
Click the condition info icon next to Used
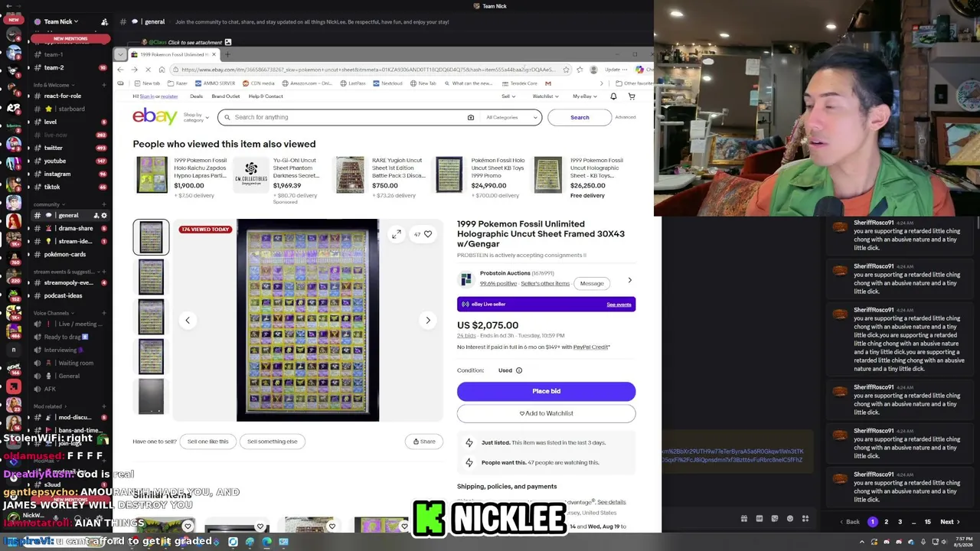pyautogui.click(x=518, y=370)
